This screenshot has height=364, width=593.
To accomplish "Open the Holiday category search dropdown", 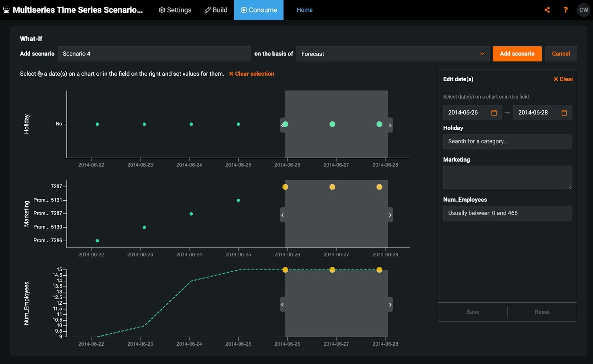I will pos(507,141).
